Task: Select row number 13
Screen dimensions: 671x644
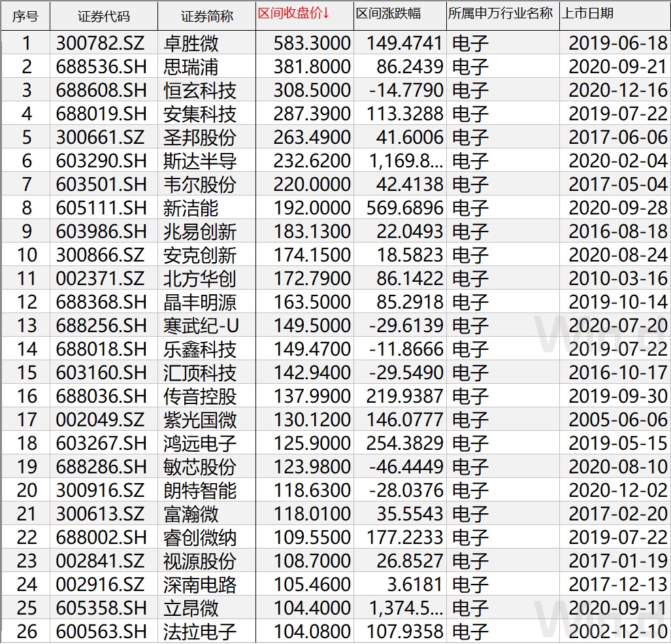Action: [26, 326]
